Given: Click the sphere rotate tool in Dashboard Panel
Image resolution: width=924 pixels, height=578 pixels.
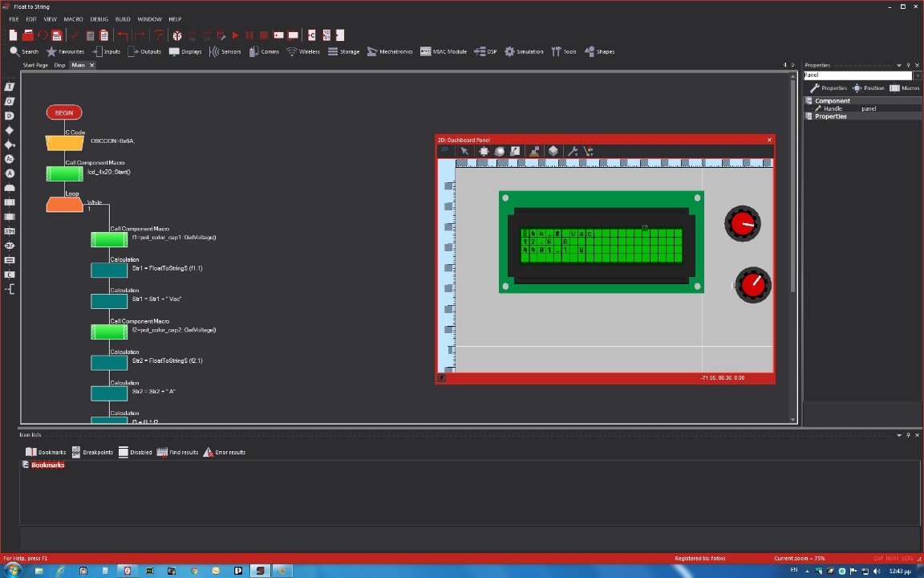Looking at the screenshot, I should pos(500,151).
